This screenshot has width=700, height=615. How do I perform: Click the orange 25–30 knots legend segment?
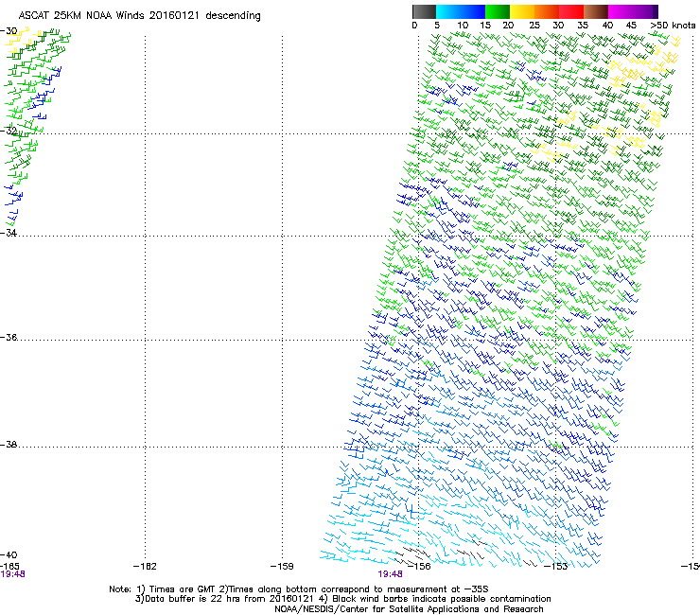[x=547, y=11]
